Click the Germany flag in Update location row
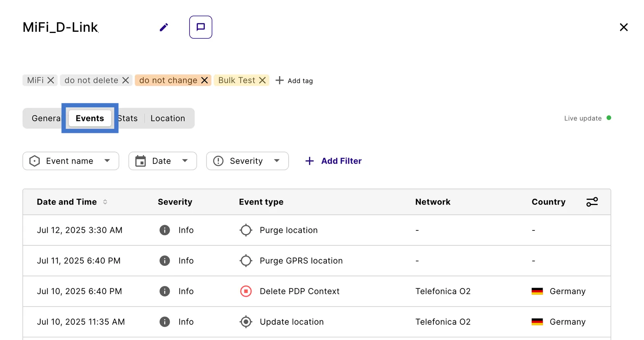The width and height of the screenshot is (644, 340). [x=537, y=322]
